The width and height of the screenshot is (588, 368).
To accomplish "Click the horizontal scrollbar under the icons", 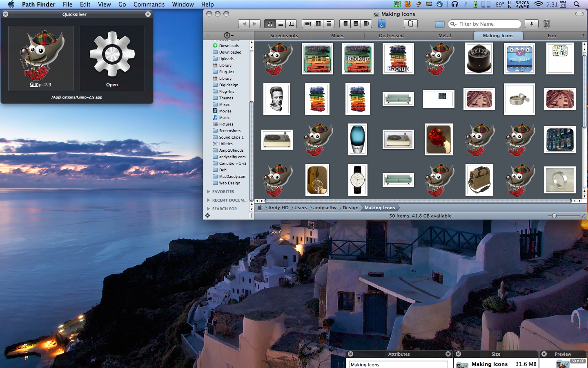I will (417, 201).
